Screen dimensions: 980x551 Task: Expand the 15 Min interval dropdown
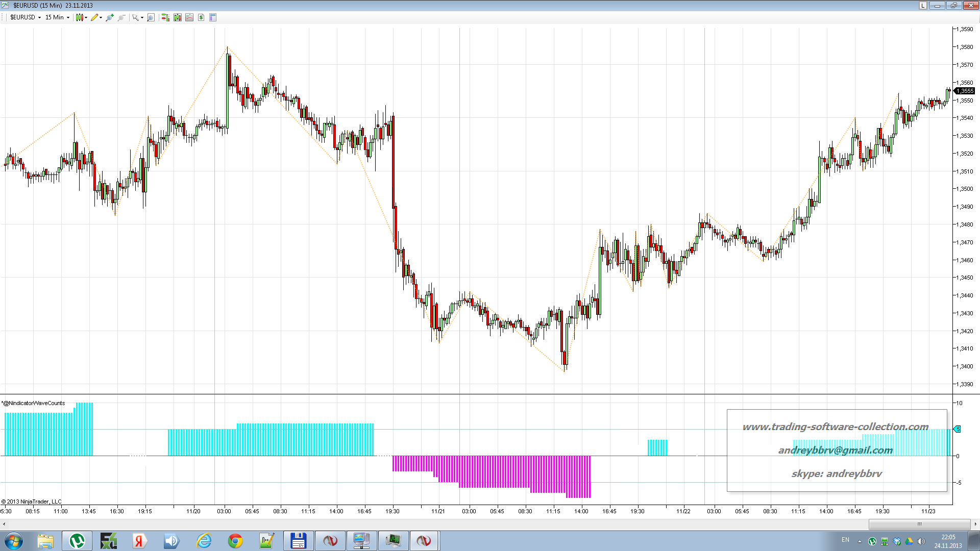(57, 17)
